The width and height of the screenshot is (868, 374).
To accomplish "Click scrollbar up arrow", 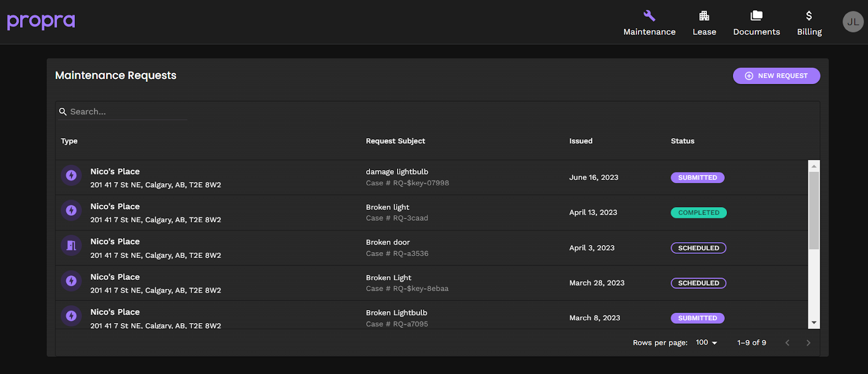I will pos(814,166).
